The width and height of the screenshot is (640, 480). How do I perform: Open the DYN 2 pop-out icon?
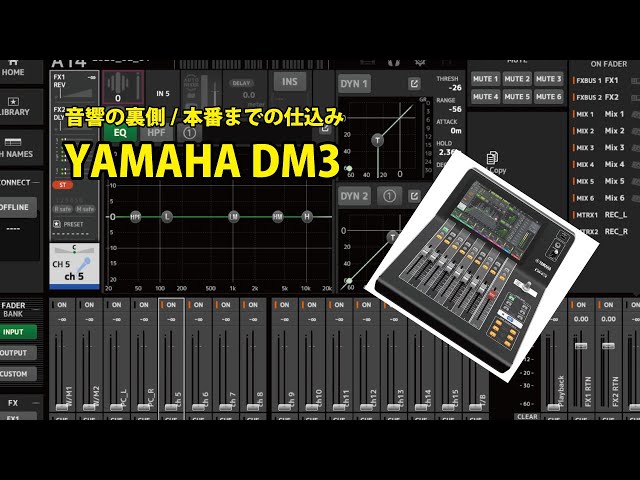414,196
